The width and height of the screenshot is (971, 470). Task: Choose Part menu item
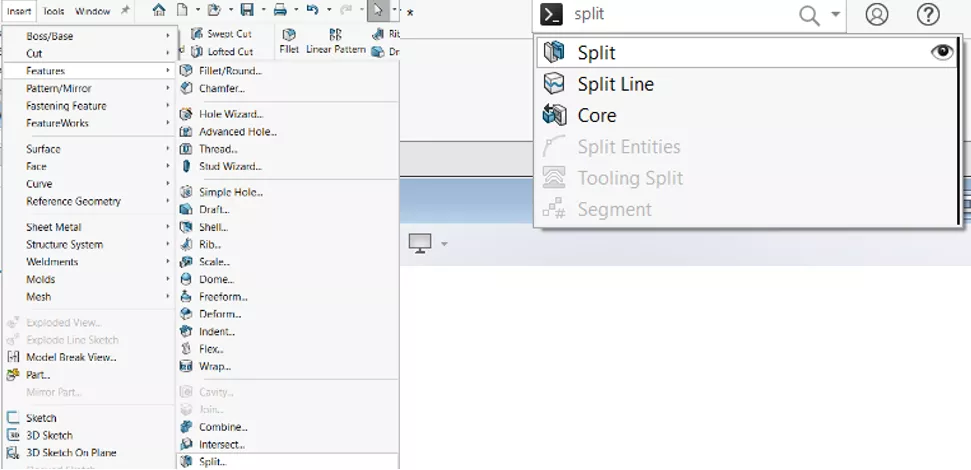click(89, 375)
